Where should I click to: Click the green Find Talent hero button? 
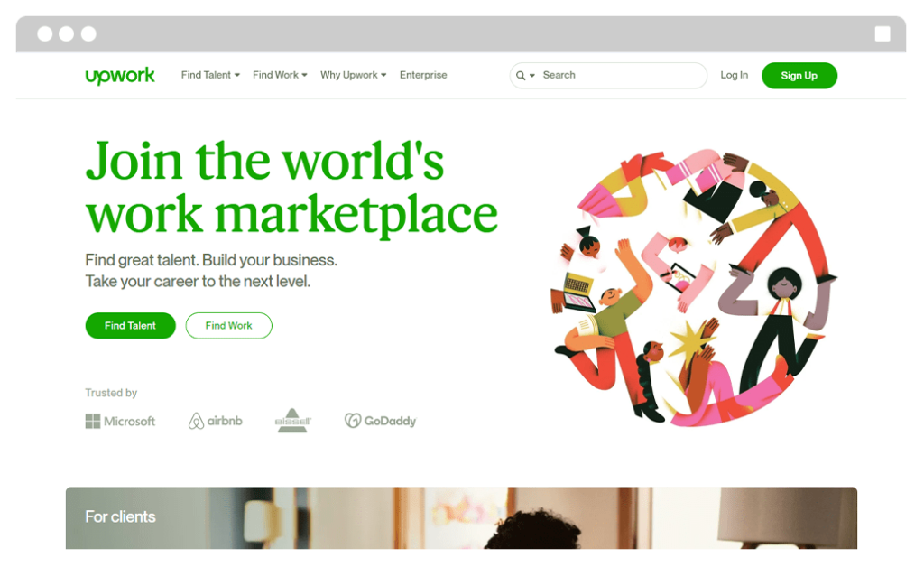[130, 325]
